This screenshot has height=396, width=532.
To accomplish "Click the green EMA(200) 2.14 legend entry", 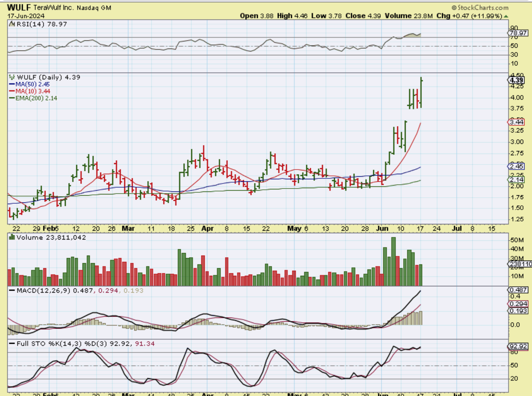I will pos(35,98).
